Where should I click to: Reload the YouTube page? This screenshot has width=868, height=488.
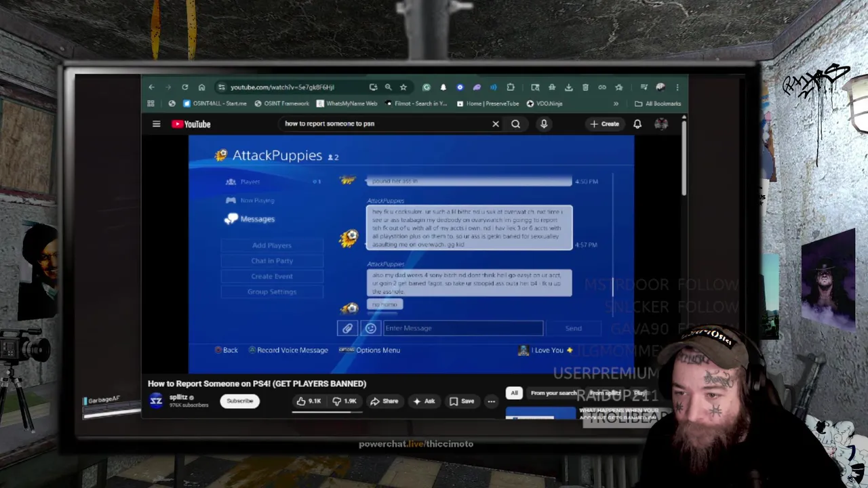(184, 87)
